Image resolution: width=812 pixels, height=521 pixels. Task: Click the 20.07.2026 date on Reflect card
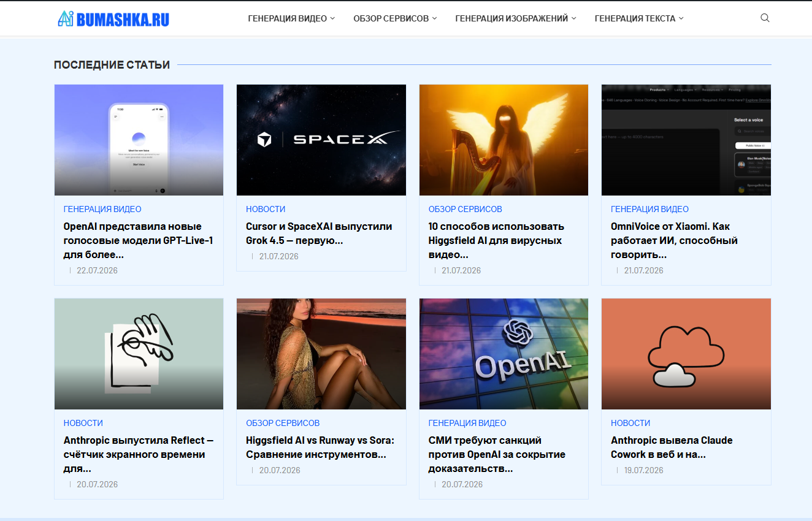click(x=97, y=484)
